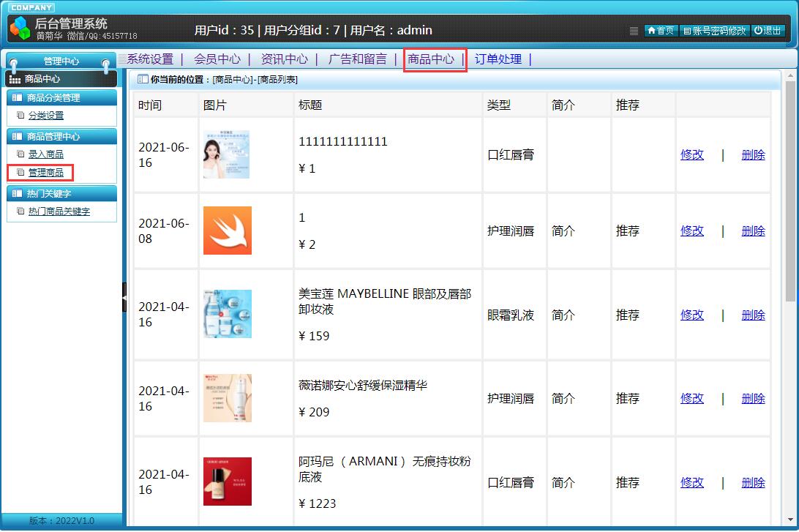Click 修改 for product 1111111111111
Image resolution: width=799 pixels, height=532 pixels.
pos(692,155)
